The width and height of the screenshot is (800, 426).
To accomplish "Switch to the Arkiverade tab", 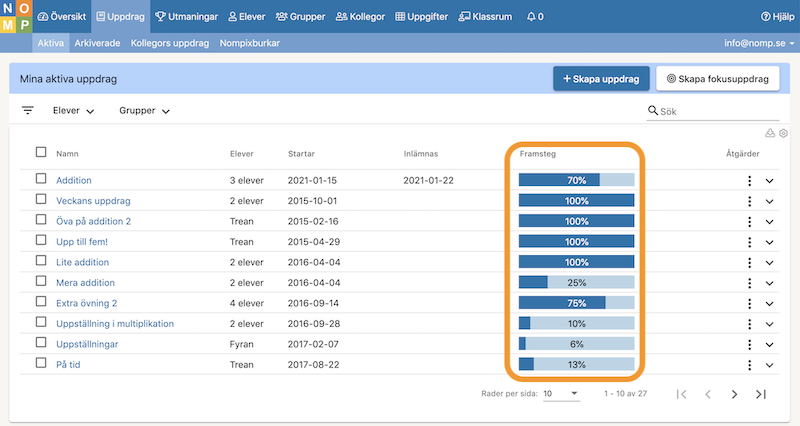I will pyautogui.click(x=97, y=44).
